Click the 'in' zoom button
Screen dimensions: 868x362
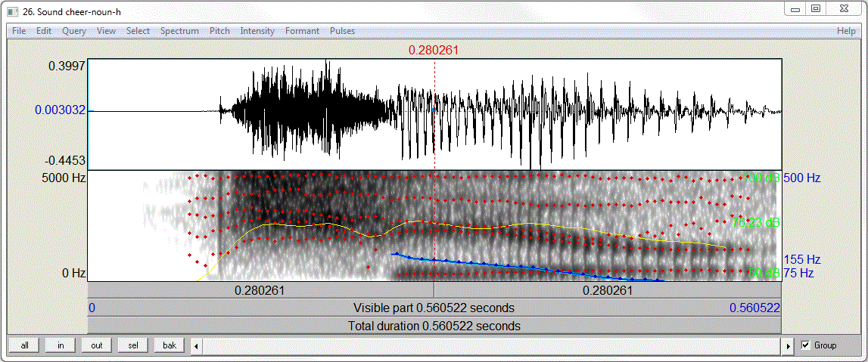click(x=61, y=345)
